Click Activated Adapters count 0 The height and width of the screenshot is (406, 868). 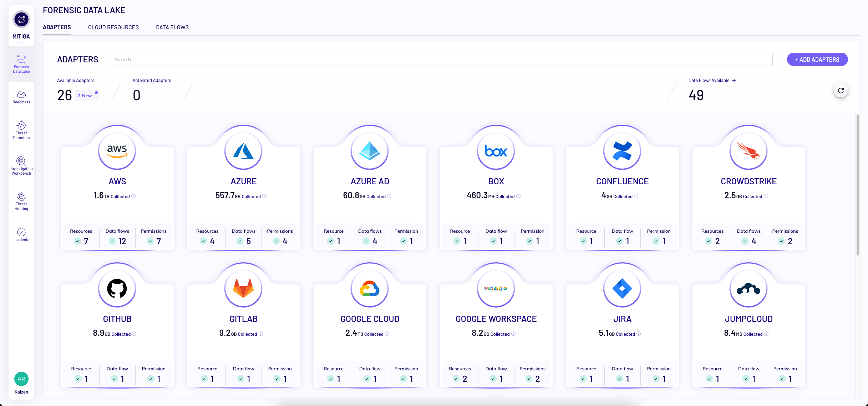[137, 95]
